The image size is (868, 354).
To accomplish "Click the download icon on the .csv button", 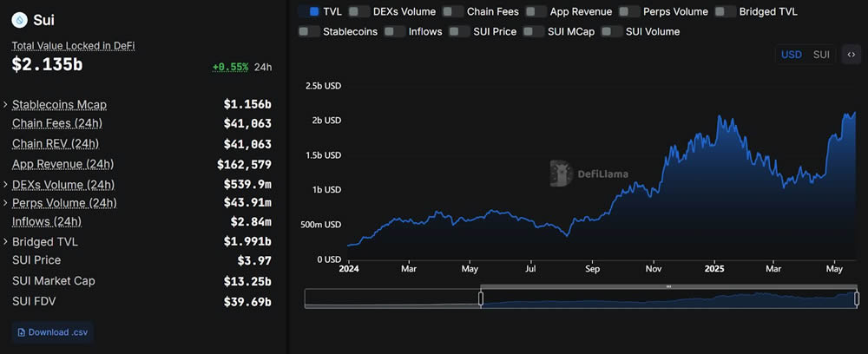I will coord(20,332).
